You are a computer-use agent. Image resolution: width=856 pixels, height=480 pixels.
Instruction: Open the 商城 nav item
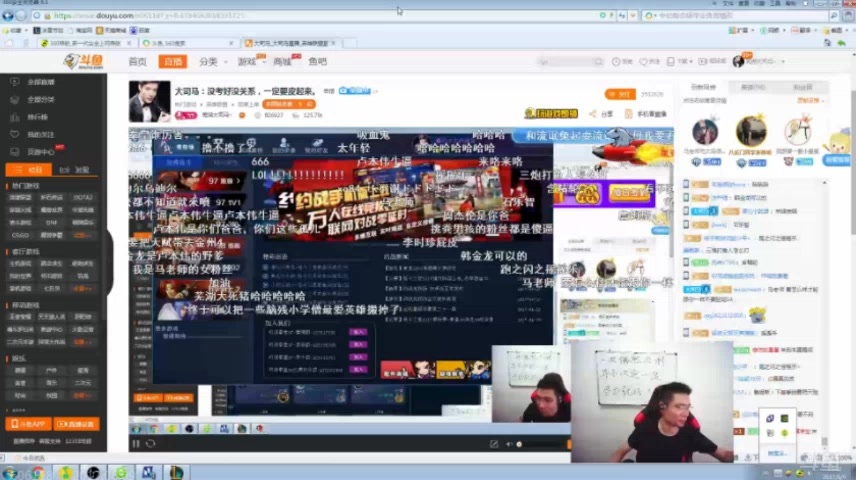click(x=282, y=62)
